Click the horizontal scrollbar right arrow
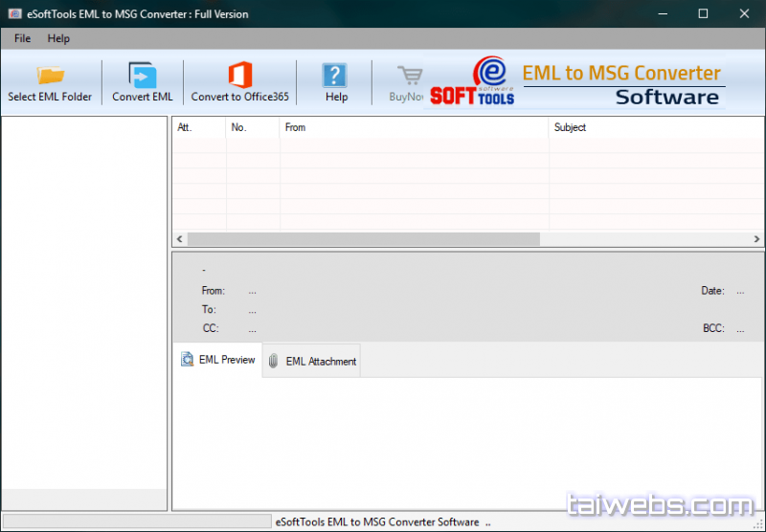Screen dimensions: 766x532 [756, 239]
